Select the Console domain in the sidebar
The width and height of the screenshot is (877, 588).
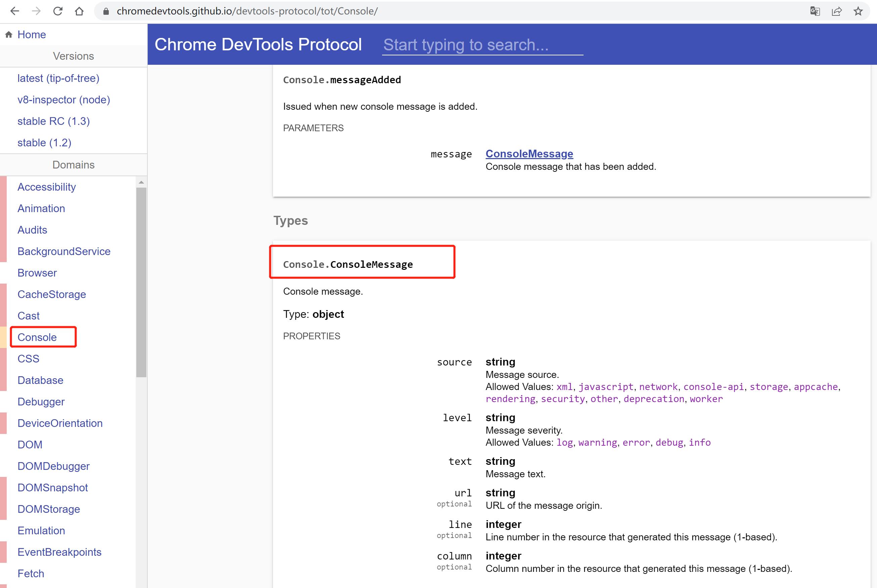[x=38, y=337]
